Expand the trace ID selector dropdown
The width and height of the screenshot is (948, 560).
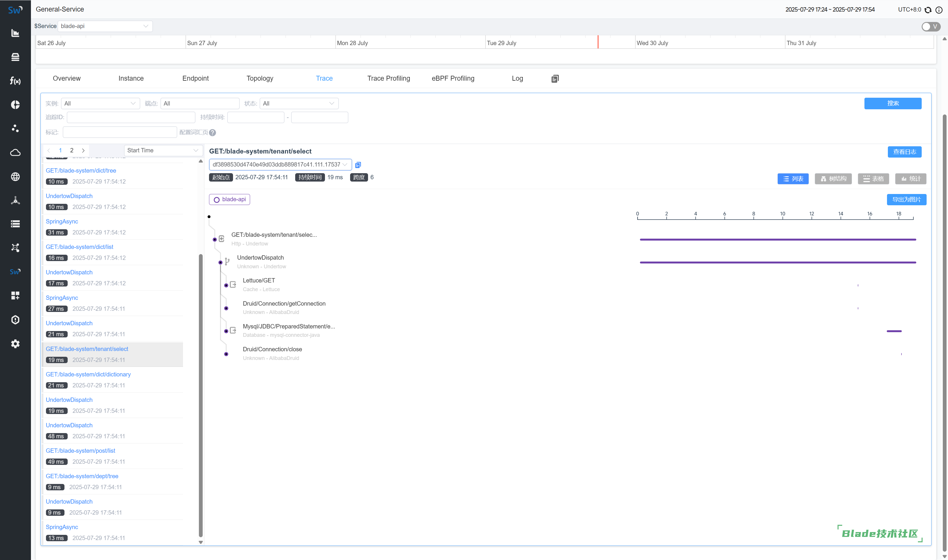(x=280, y=165)
